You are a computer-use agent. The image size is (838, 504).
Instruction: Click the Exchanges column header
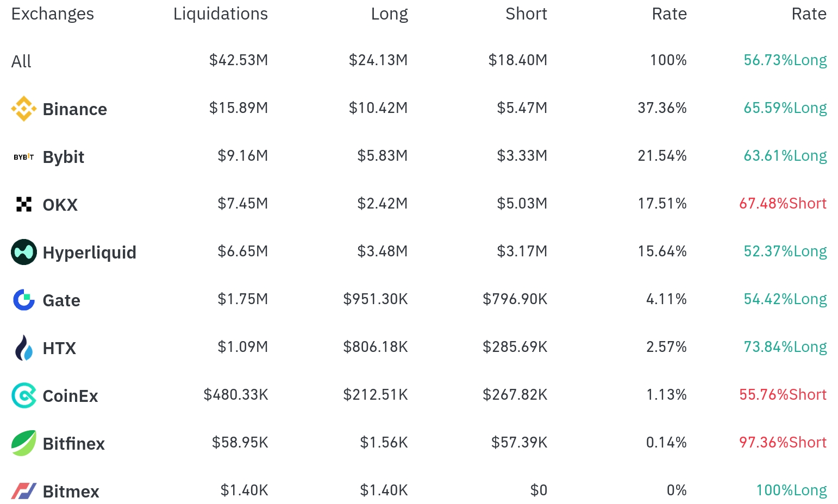click(53, 14)
